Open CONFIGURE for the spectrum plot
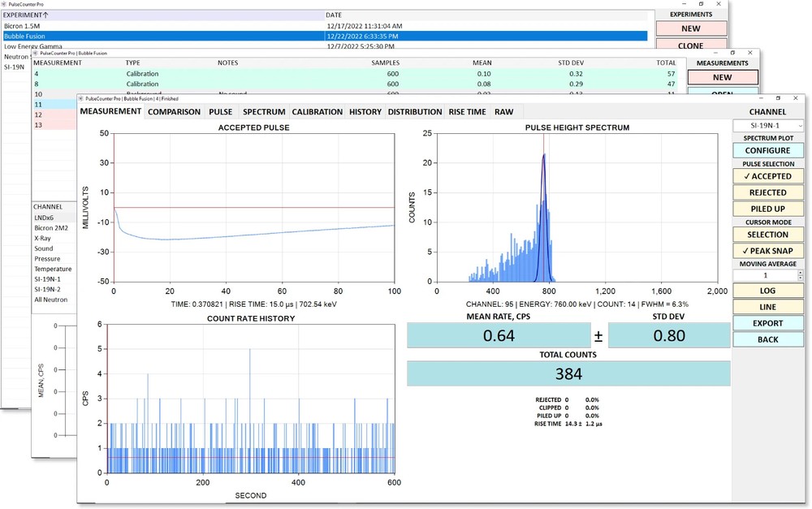 point(767,150)
